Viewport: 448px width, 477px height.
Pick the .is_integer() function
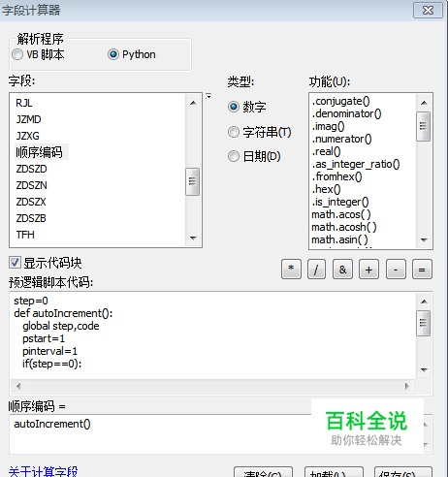340,202
